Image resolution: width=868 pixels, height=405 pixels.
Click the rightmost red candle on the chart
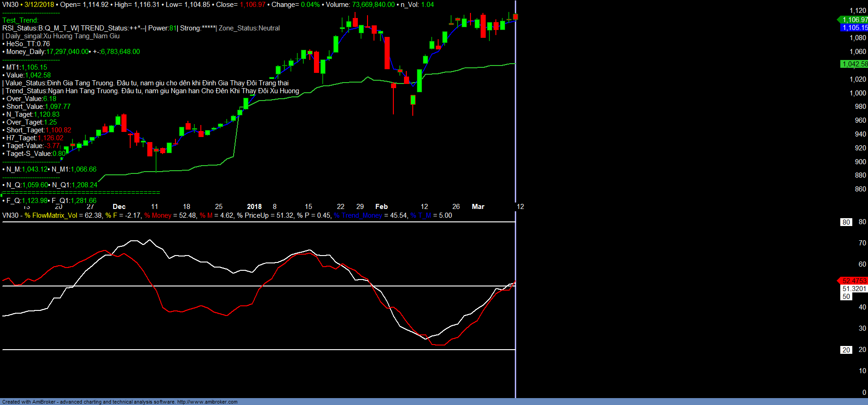click(x=515, y=17)
